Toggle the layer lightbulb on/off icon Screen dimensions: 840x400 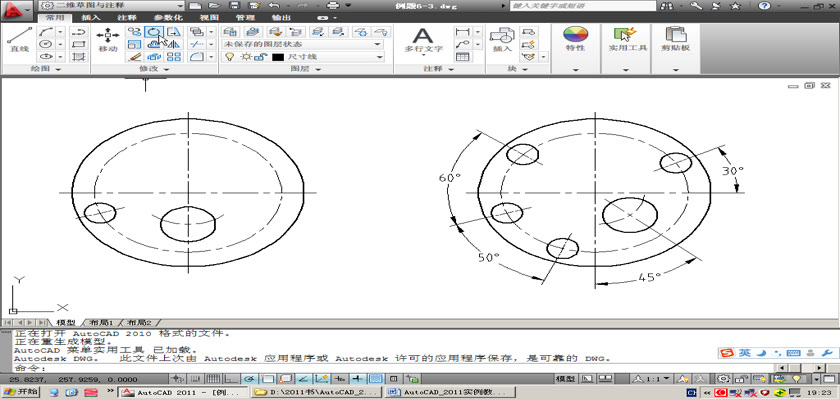point(229,58)
